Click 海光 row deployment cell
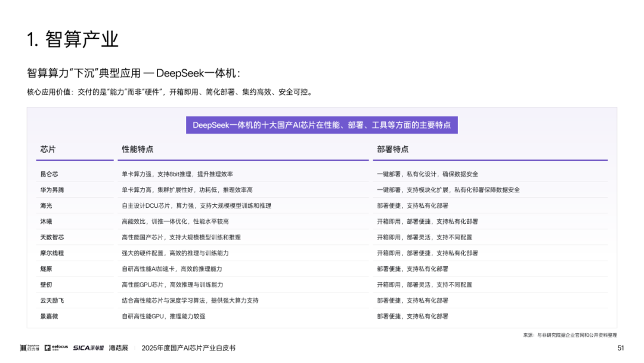The height and width of the screenshot is (363, 644). 413,205
